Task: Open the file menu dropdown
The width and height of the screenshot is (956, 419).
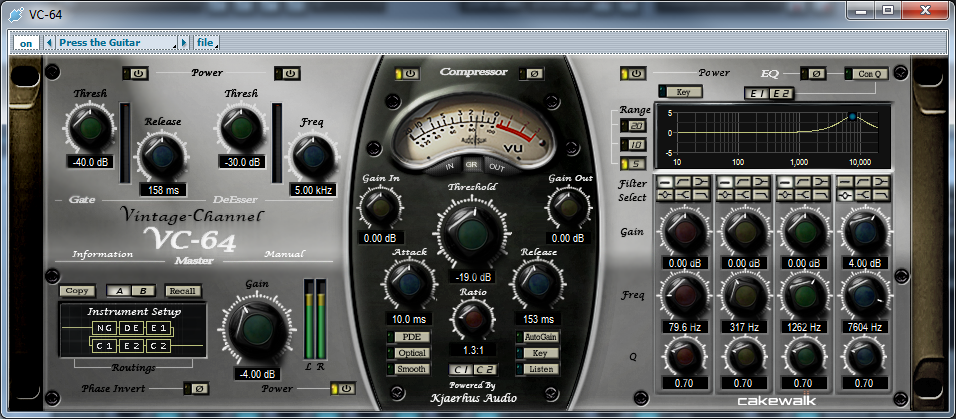Action: [x=206, y=43]
